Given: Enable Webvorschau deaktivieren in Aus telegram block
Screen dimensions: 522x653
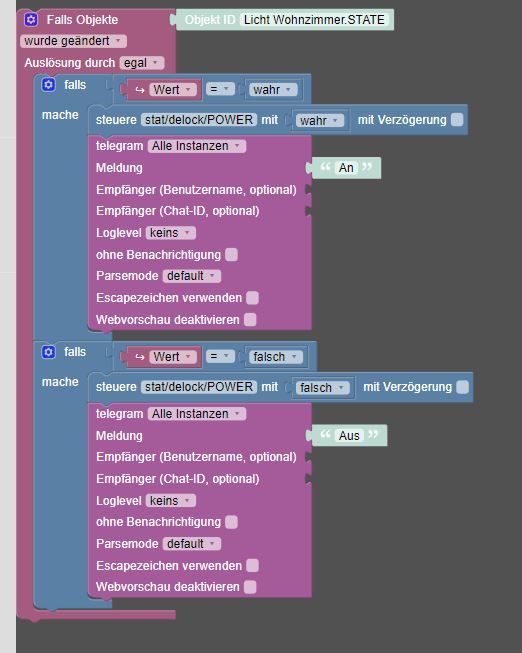Looking at the screenshot, I should [x=250, y=587].
